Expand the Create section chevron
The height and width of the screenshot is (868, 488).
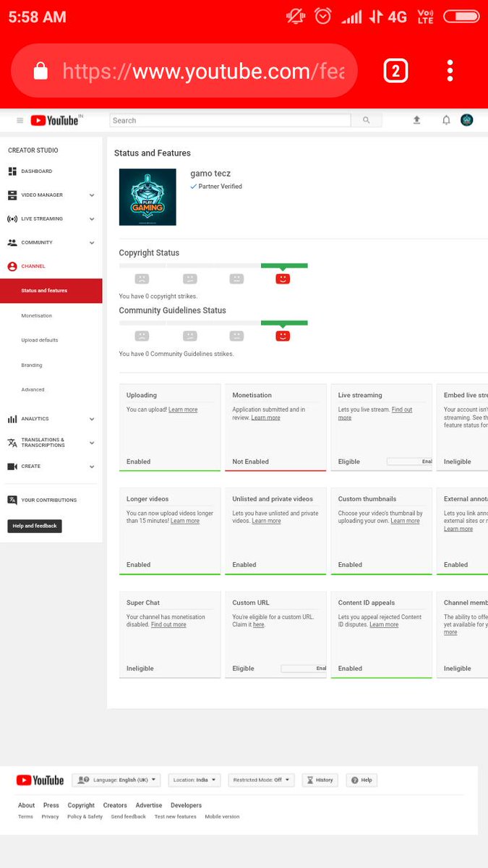pyautogui.click(x=92, y=467)
